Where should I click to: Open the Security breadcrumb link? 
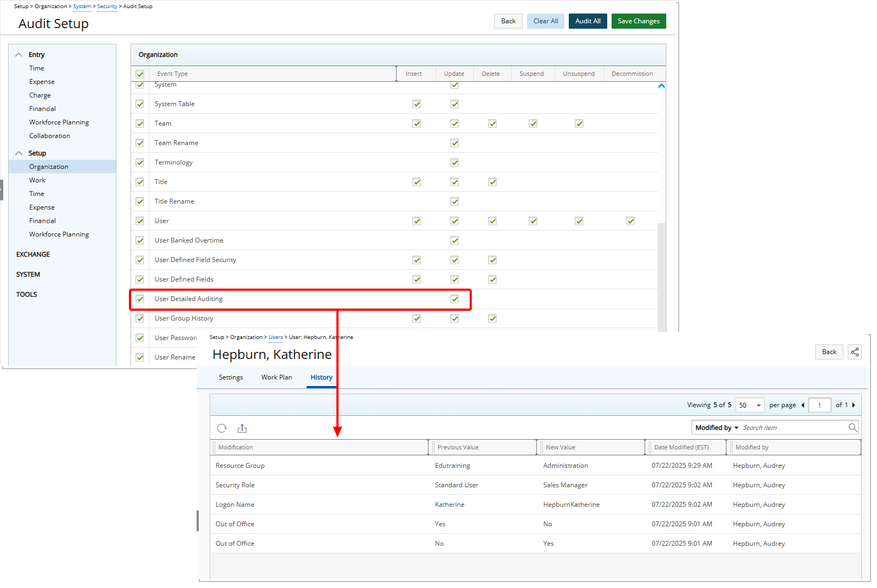pyautogui.click(x=107, y=6)
